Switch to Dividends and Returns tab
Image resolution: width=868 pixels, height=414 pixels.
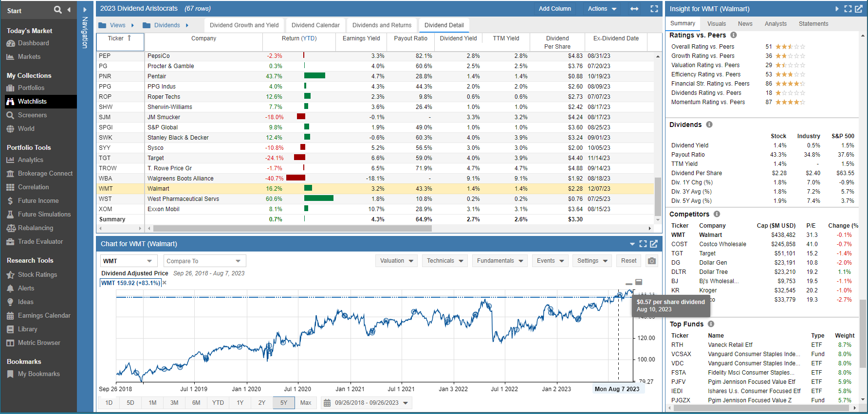tap(382, 25)
